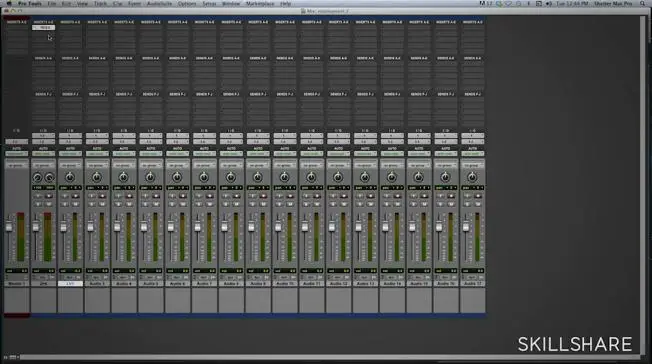Open the group selector on Audio 8
Image resolution: width=652 pixels, height=364 pixels.
[231, 166]
